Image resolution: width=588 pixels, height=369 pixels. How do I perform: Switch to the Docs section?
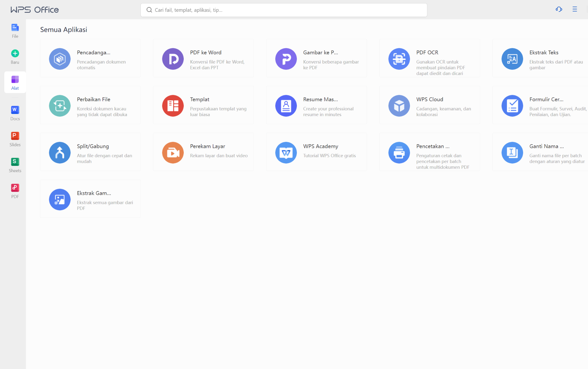[x=15, y=113]
